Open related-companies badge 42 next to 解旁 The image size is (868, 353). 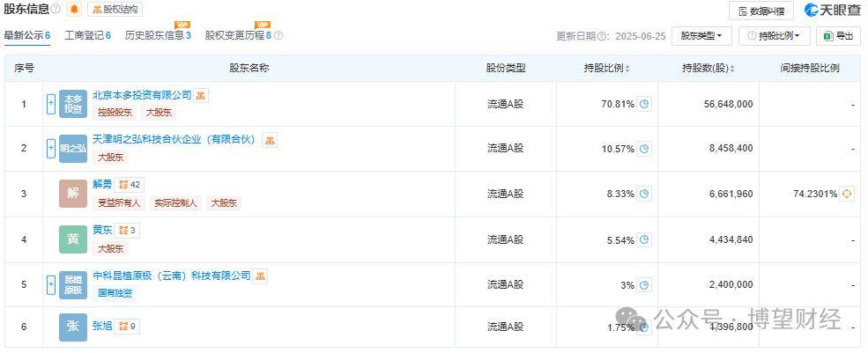(x=130, y=185)
